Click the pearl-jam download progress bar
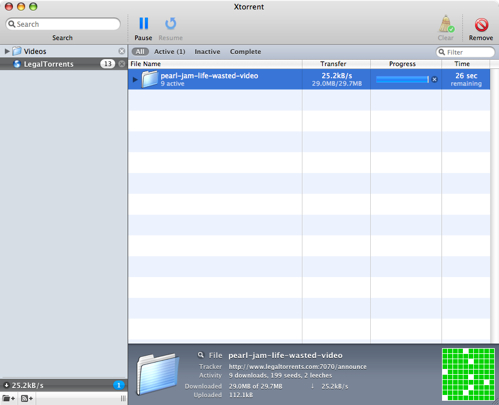Screen dimensions: 499x405 tap(402, 79)
